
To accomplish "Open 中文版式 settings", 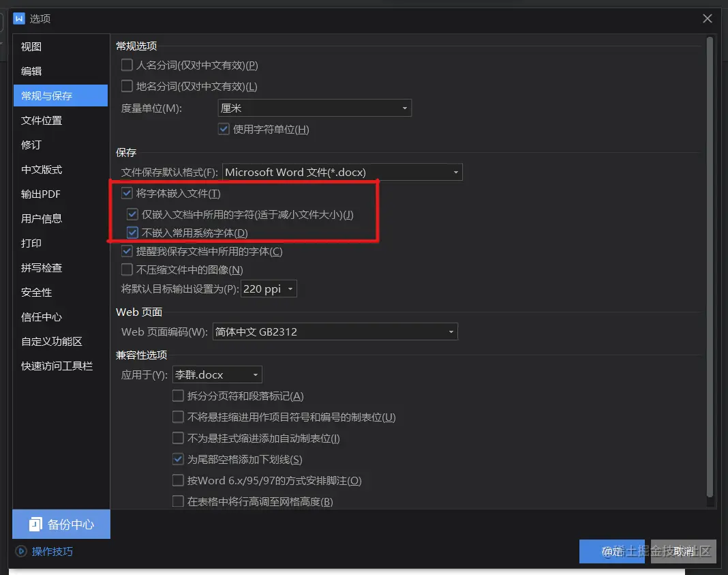I will [61, 170].
